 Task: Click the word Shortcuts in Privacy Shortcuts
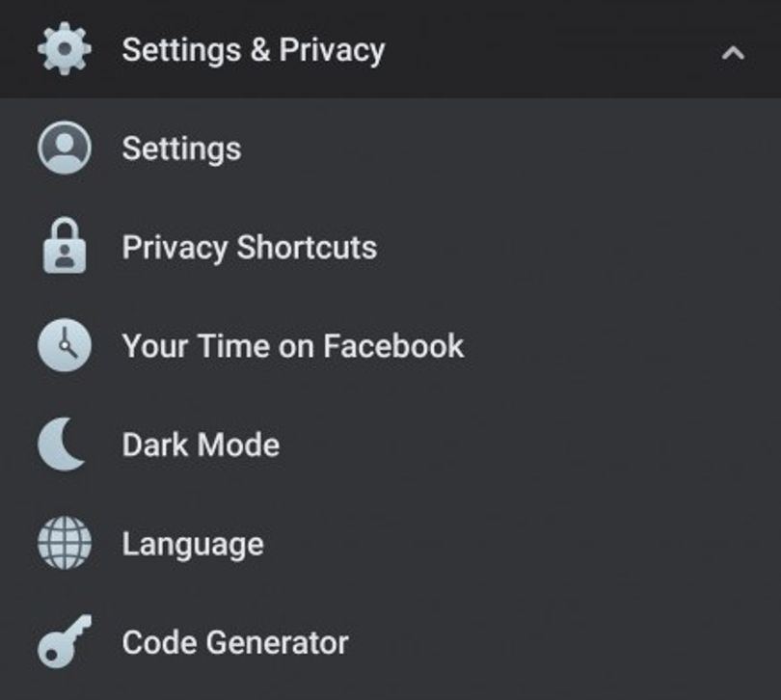[x=307, y=247]
